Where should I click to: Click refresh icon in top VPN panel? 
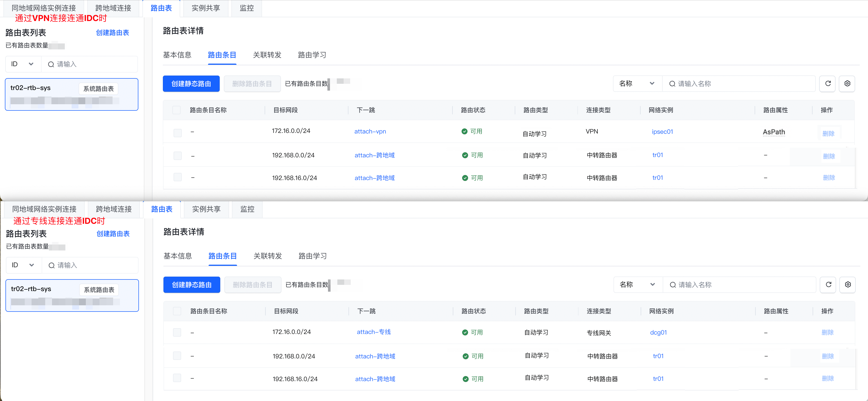click(828, 83)
